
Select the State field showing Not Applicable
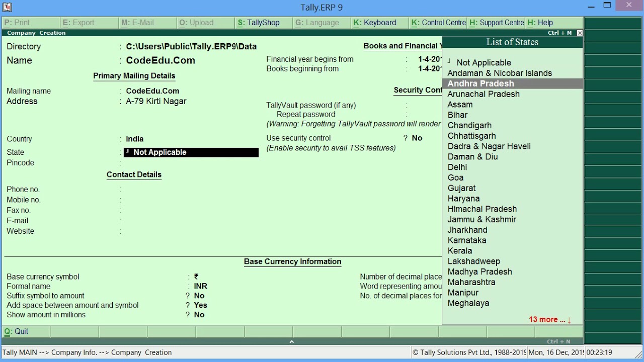pos(191,152)
